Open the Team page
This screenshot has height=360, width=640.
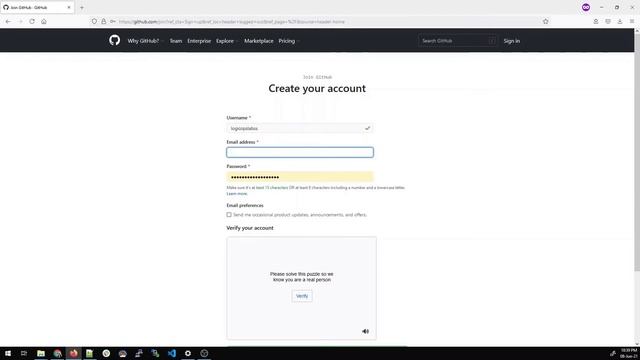pos(176,41)
